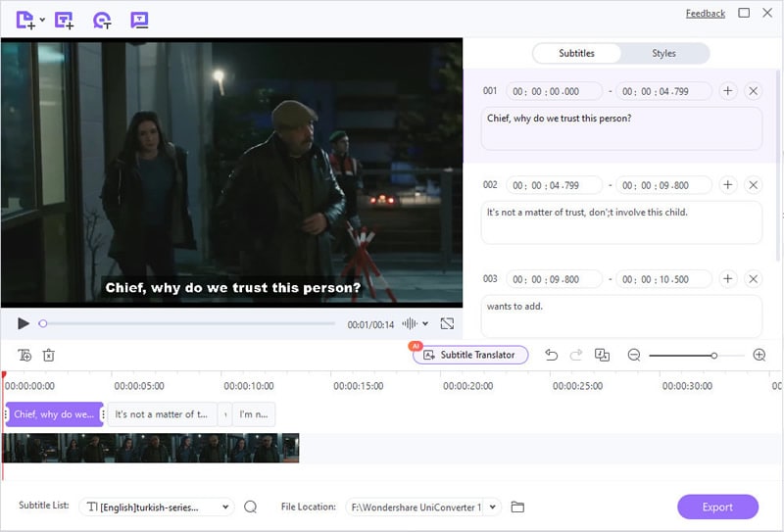Edit the 'wants to add.' subtitle text

[621, 316]
